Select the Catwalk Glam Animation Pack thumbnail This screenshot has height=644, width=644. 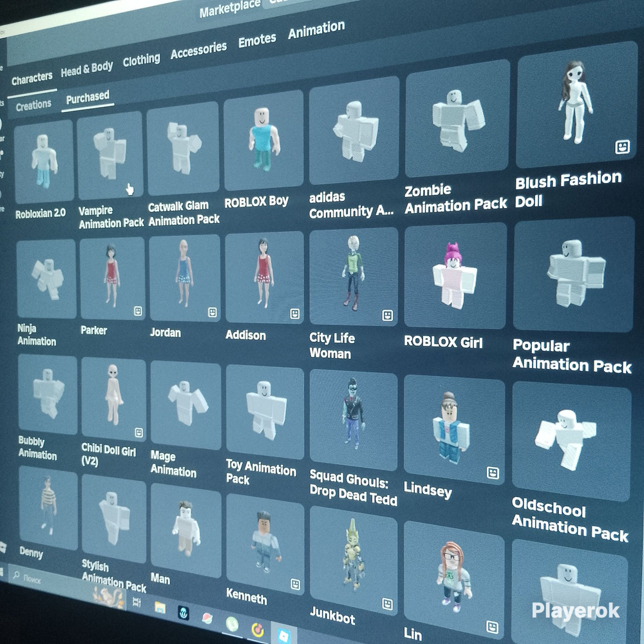[183, 148]
